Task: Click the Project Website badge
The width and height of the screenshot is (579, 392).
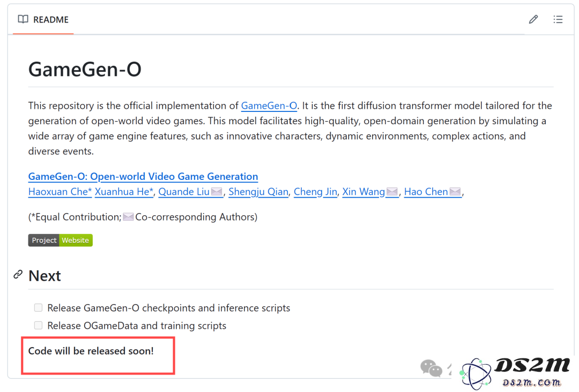Action: click(x=60, y=240)
